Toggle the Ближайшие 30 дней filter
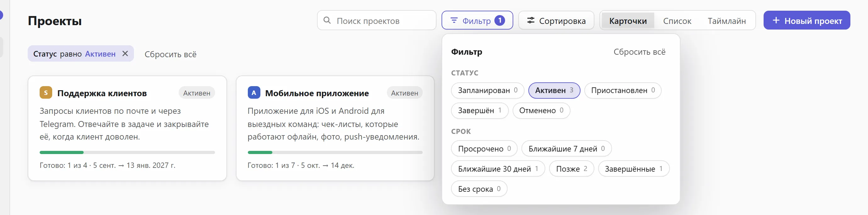This screenshot has width=868, height=215. tap(498, 169)
